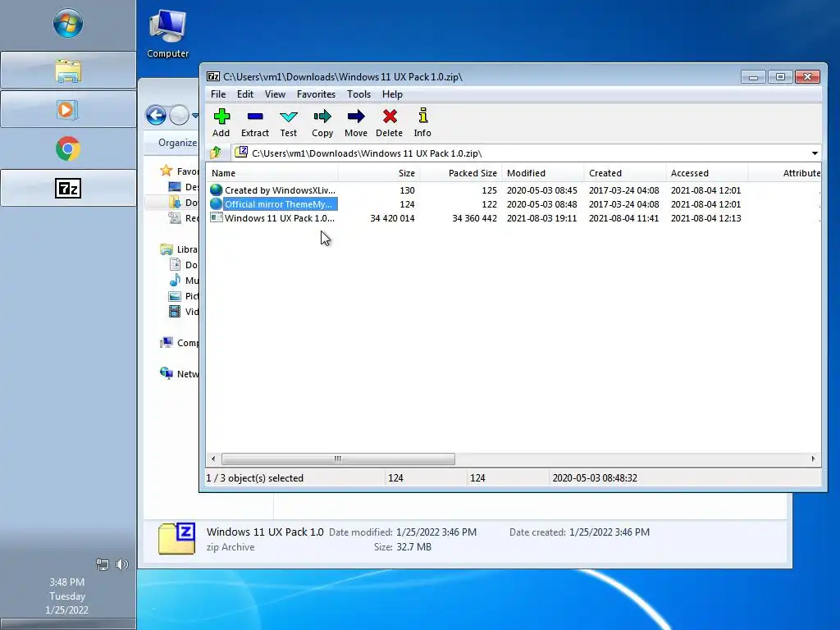Open the Edit menu
Viewport: 840px width, 630px height.
244,94
